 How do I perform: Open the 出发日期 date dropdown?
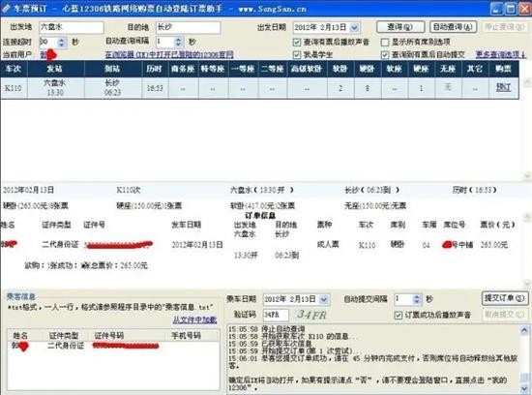pyautogui.click(x=355, y=27)
